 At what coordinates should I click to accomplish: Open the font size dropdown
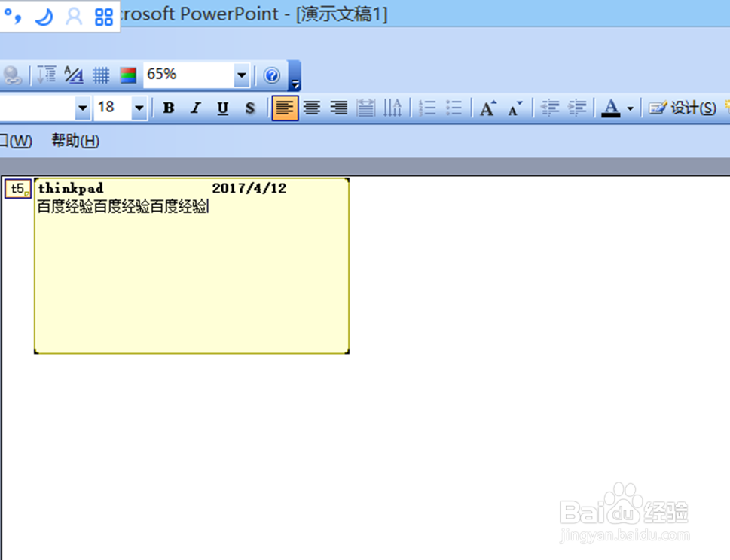pos(139,108)
